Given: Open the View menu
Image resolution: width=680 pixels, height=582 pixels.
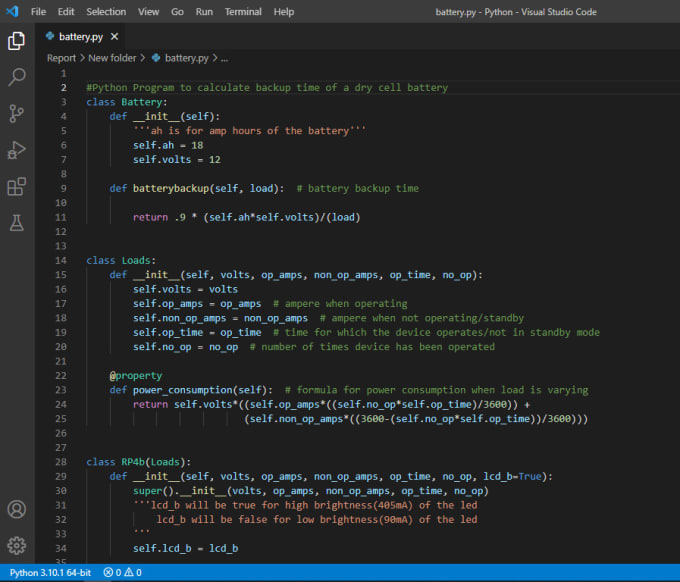Looking at the screenshot, I should tap(148, 12).
